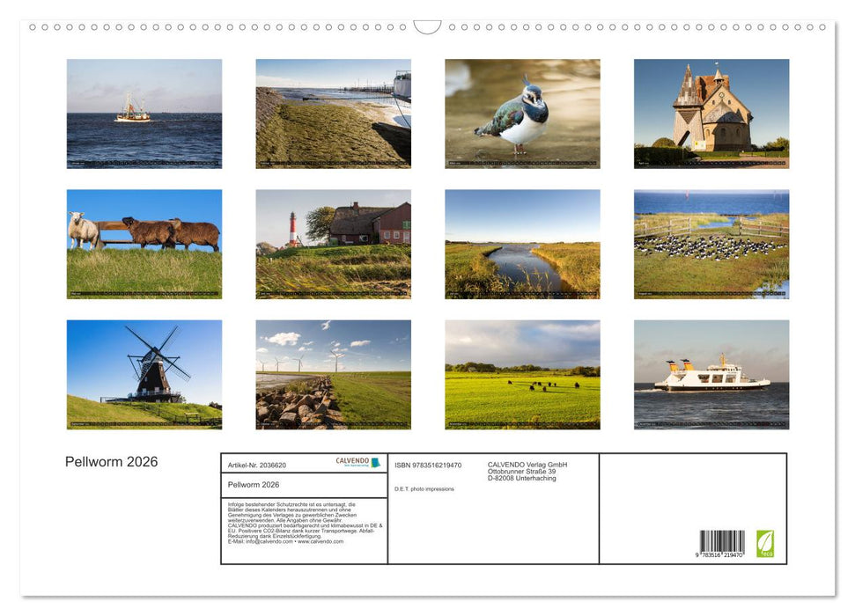The width and height of the screenshot is (855, 616).
Task: Select the fishing cutter at sea photo
Action: tap(144, 113)
